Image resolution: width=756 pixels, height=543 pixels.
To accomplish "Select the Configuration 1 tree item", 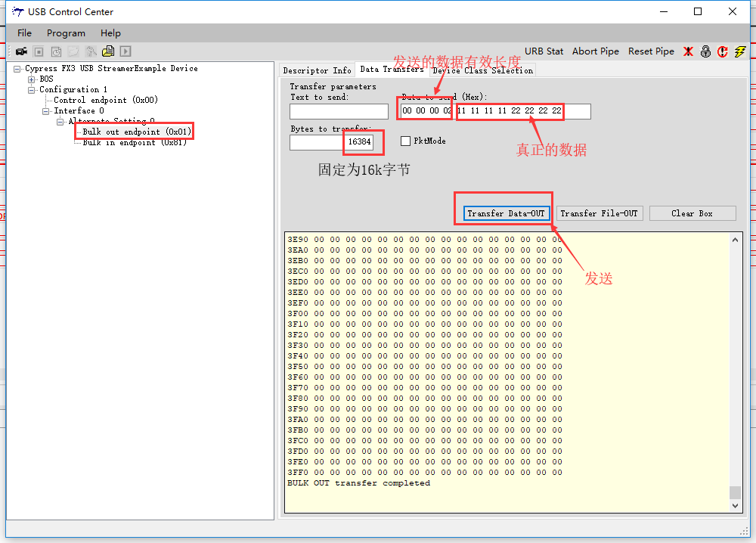I will (x=73, y=90).
